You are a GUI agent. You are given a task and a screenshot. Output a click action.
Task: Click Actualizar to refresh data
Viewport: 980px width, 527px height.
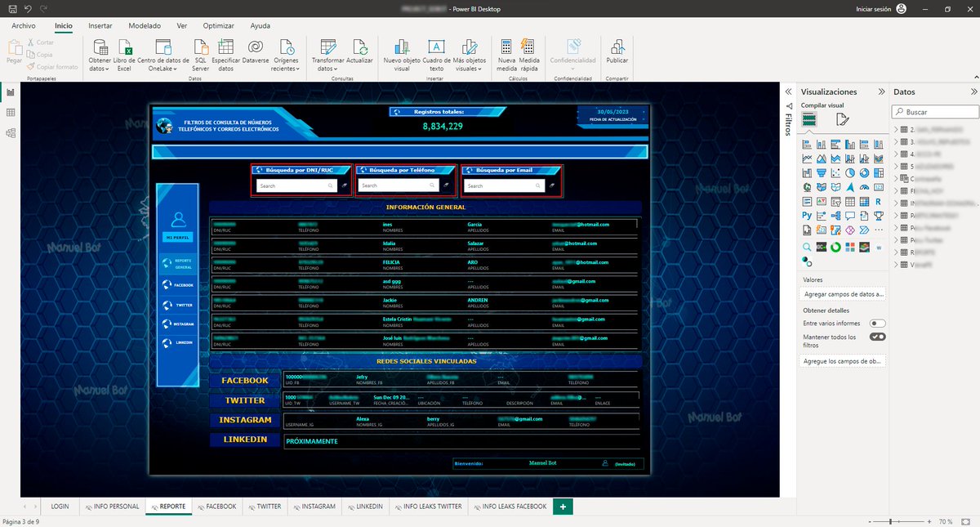tap(359, 51)
